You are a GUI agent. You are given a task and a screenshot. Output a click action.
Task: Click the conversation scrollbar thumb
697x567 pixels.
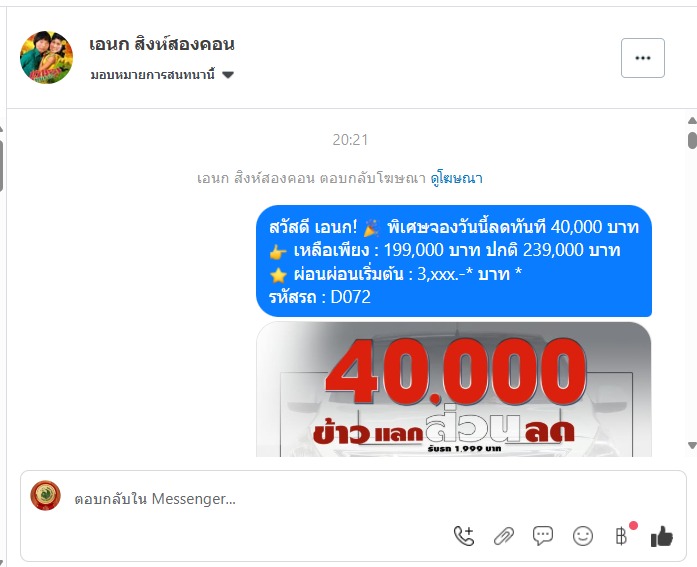[x=692, y=140]
